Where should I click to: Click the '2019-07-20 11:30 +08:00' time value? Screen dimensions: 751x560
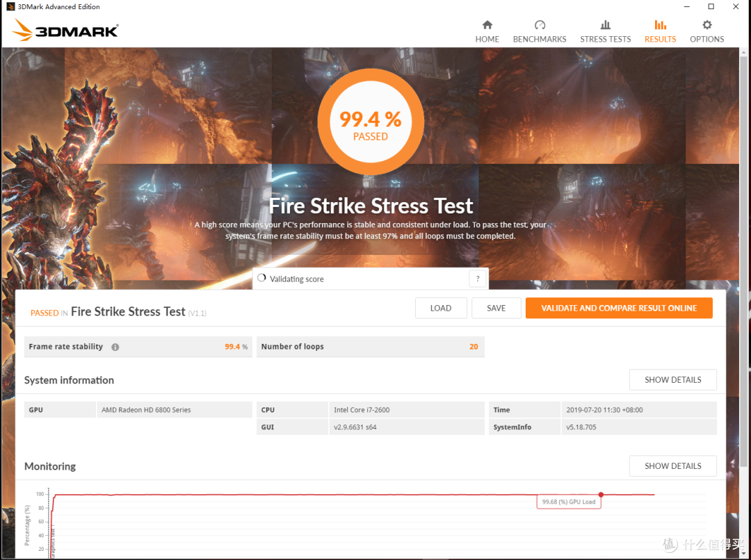click(604, 410)
